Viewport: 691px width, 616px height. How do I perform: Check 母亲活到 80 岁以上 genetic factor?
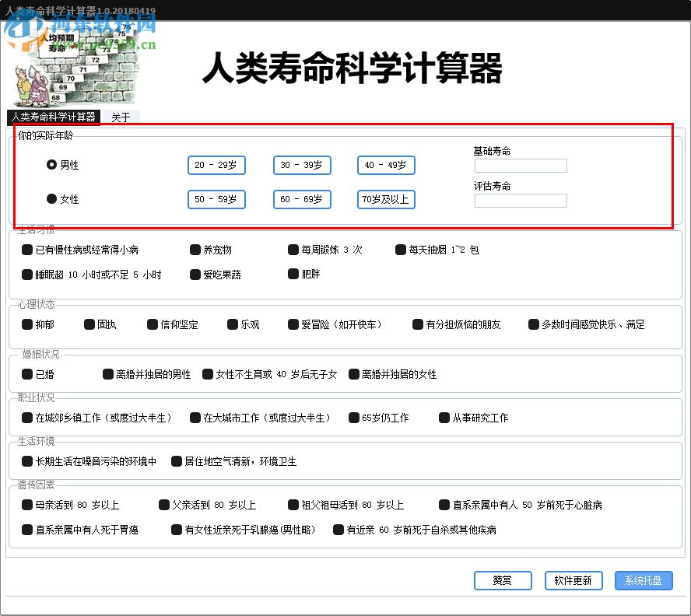pyautogui.click(x=26, y=504)
